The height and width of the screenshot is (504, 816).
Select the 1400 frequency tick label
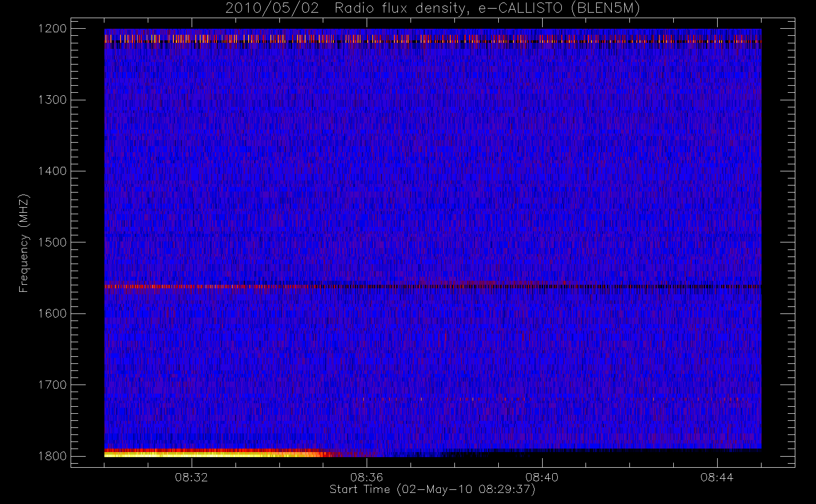52,171
